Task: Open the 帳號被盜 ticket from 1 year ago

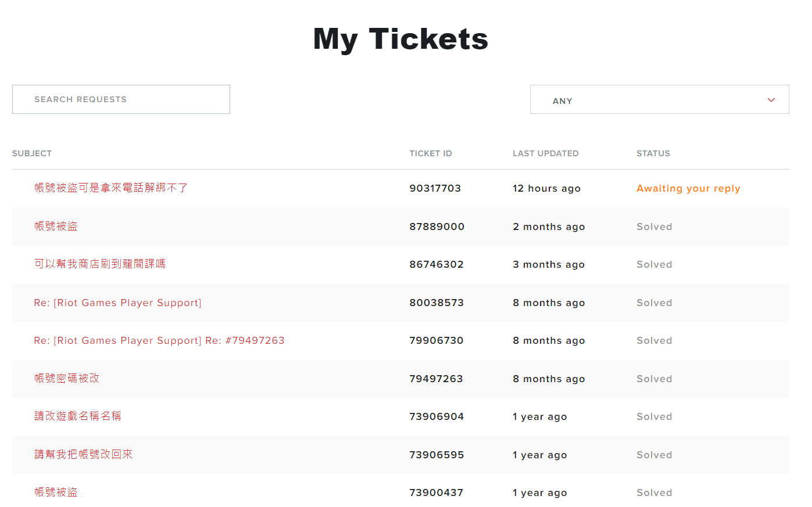Action: [56, 492]
